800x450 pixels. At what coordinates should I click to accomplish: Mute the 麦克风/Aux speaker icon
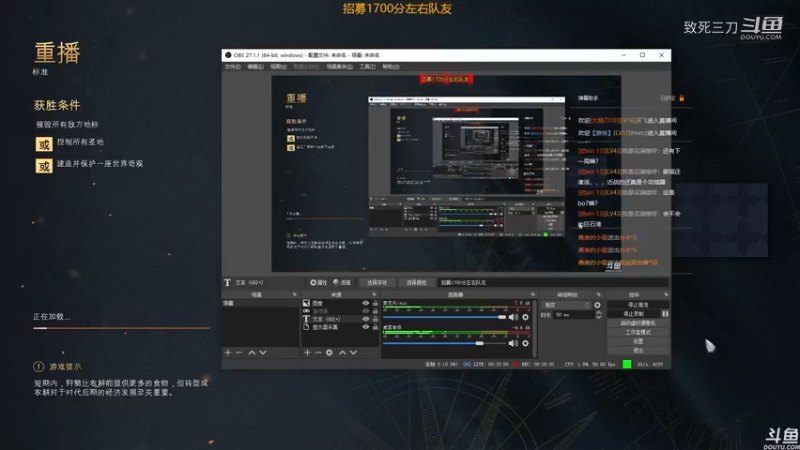(513, 317)
